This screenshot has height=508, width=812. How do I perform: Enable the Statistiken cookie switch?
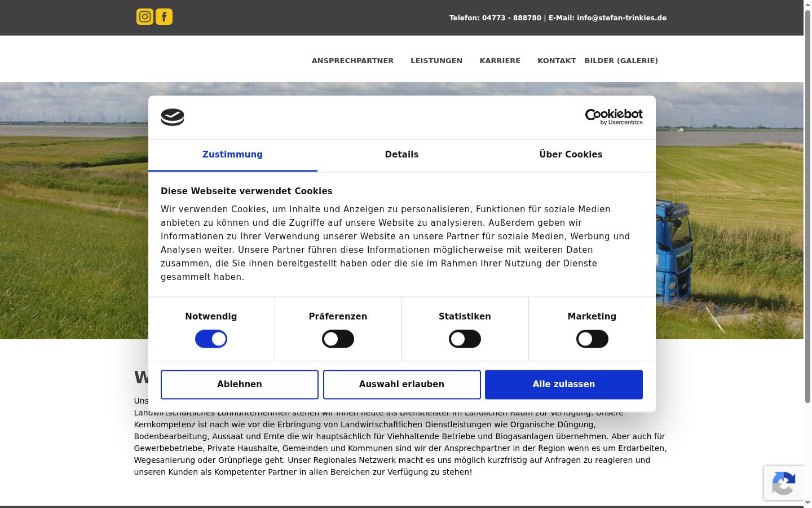click(x=465, y=339)
